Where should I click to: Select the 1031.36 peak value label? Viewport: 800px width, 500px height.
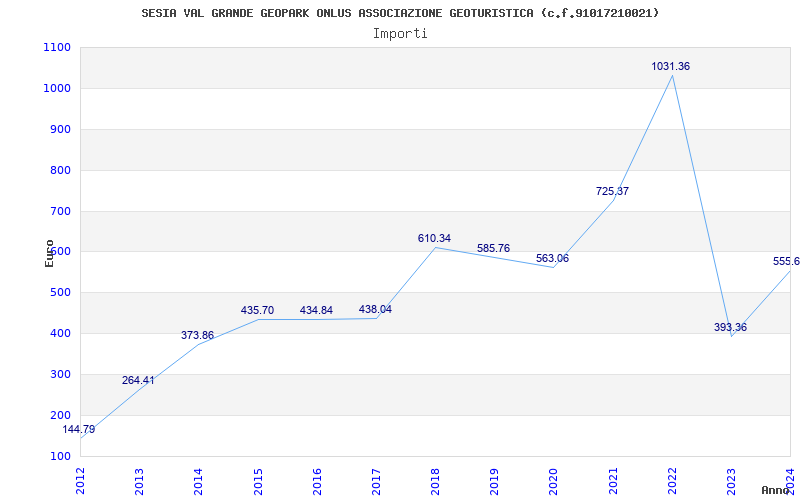point(670,66)
